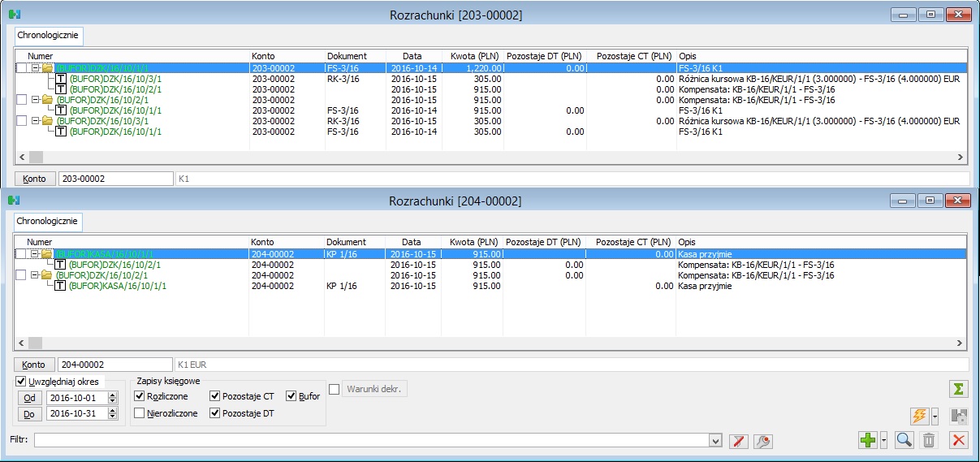Tick row checkbox of DZK/16/10/2/1 in window 203-00002
This screenshot has height=462, width=980.
[x=21, y=100]
